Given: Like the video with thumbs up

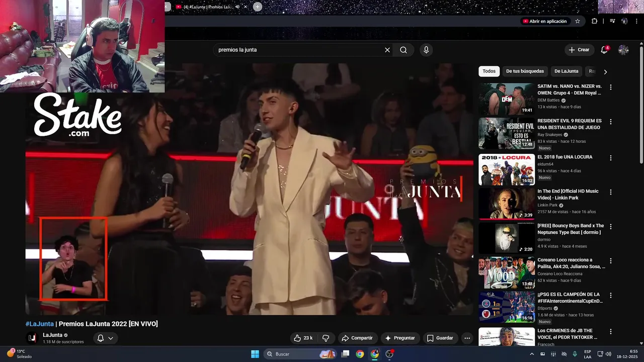Looking at the screenshot, I should (x=304, y=338).
